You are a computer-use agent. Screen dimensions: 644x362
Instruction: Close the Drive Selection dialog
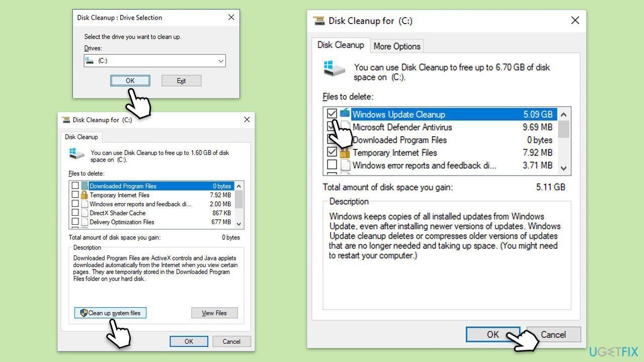tap(231, 18)
